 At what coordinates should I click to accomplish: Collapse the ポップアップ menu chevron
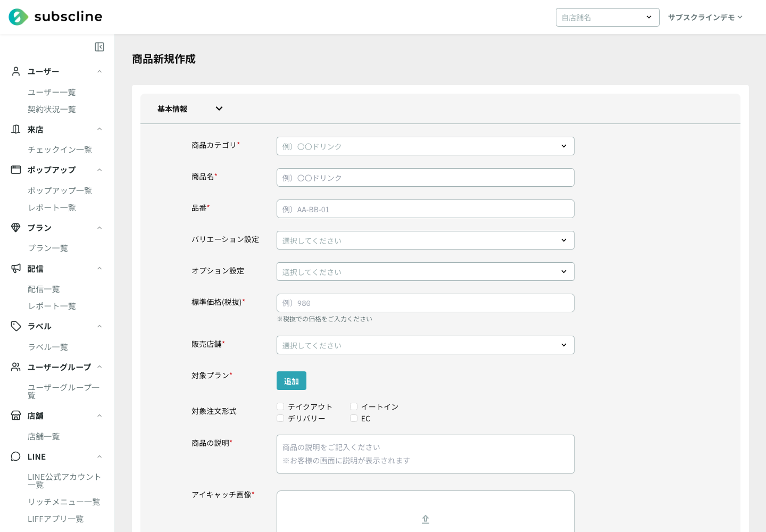(x=99, y=170)
